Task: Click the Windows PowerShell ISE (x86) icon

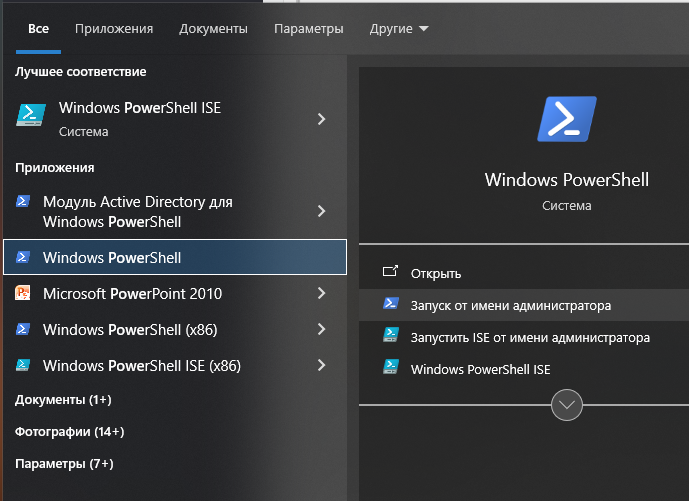Action: pos(23,365)
